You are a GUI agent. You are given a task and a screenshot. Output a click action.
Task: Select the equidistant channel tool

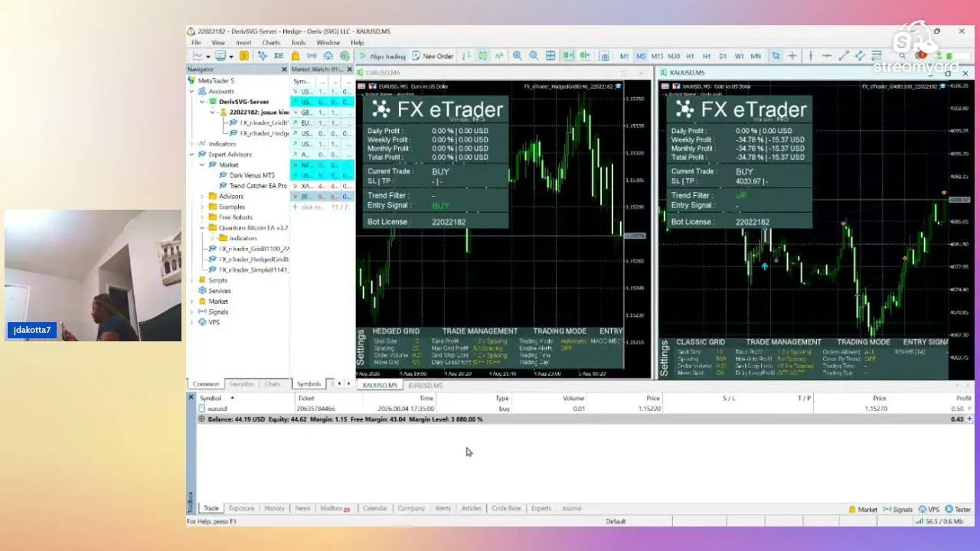(861, 56)
